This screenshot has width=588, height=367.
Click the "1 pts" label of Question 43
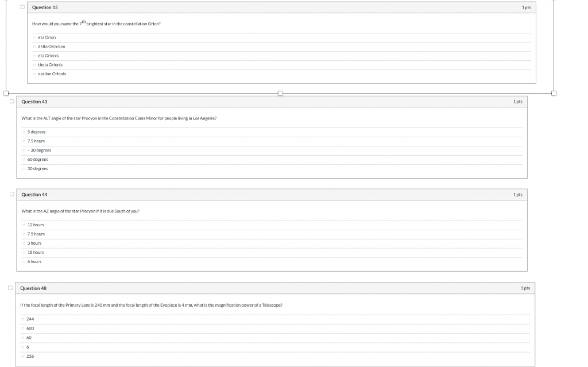(517, 102)
